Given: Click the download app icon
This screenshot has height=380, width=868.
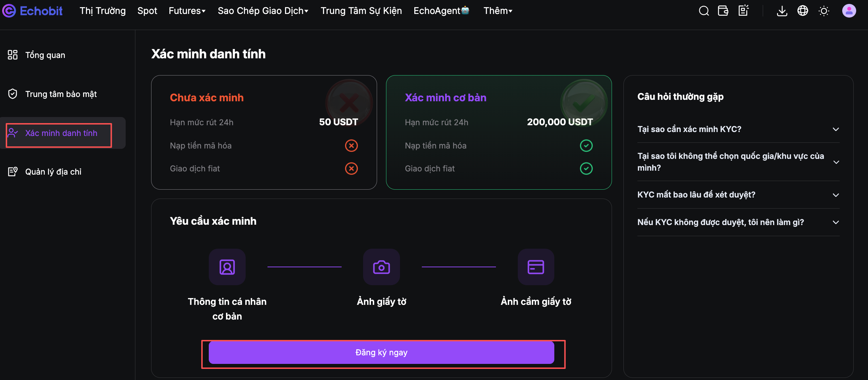Looking at the screenshot, I should [782, 11].
